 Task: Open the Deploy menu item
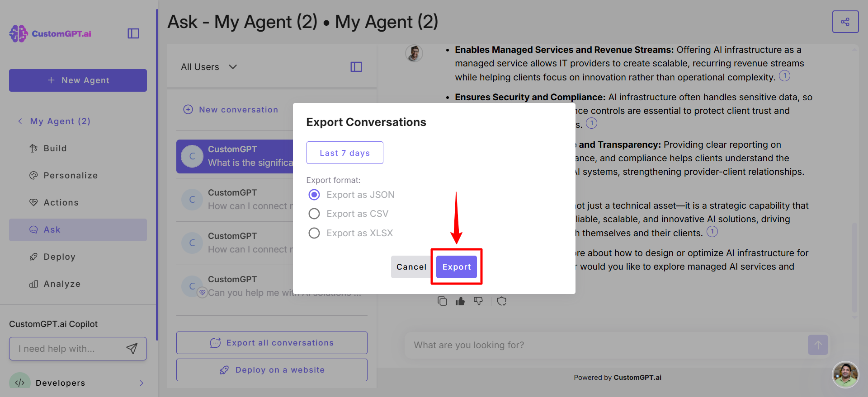(78, 257)
